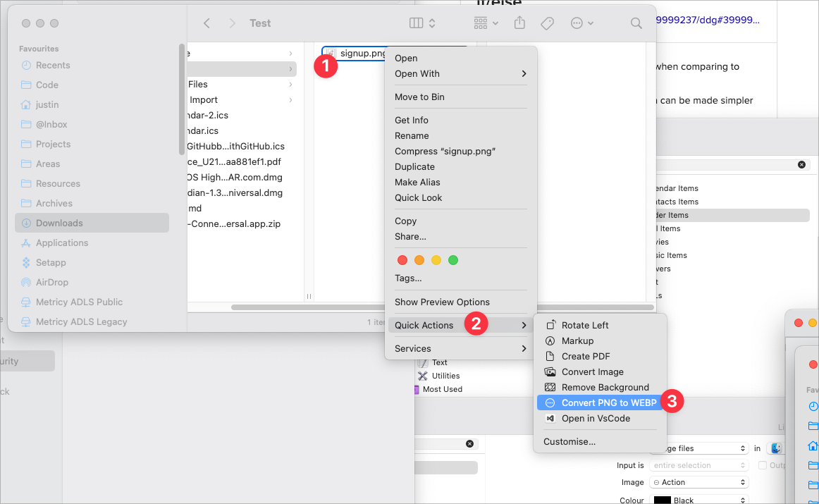
Task: Open the Image 'Action' dropdown
Action: [698, 482]
